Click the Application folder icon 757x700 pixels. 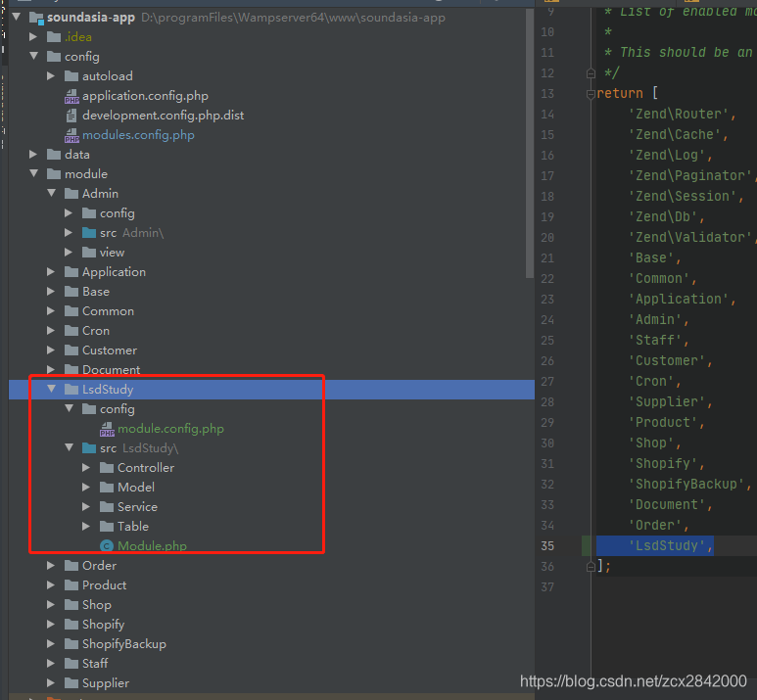click(x=71, y=272)
